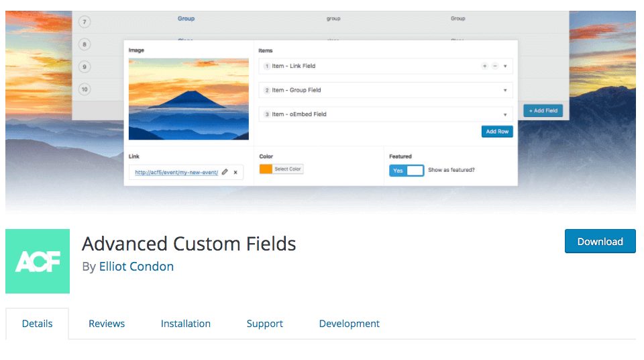Remove link using the x icon
This screenshot has height=360, width=644.
[x=235, y=173]
